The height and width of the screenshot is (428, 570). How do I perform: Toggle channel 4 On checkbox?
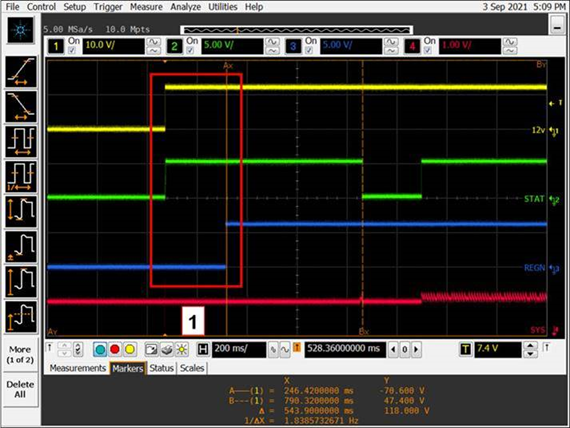[428, 51]
